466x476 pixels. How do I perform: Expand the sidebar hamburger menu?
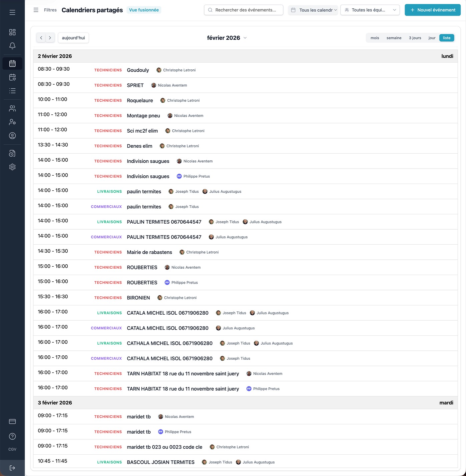[12, 13]
